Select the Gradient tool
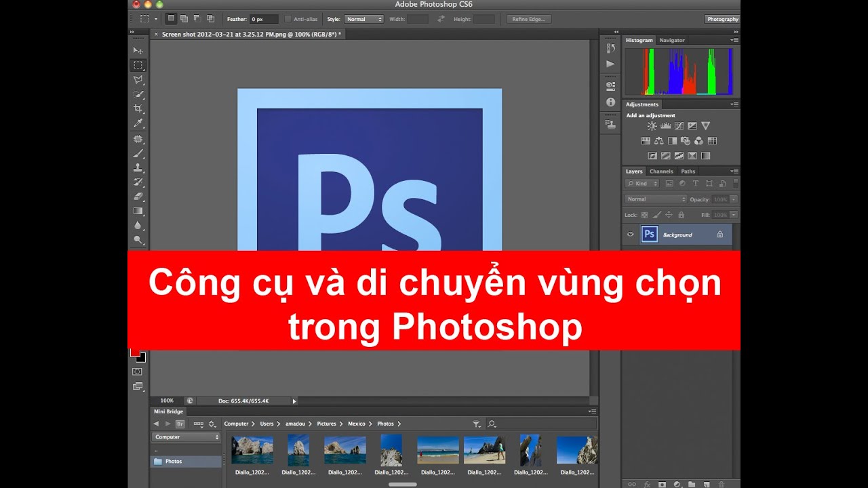Screen dimensions: 868x488 coord(138,211)
